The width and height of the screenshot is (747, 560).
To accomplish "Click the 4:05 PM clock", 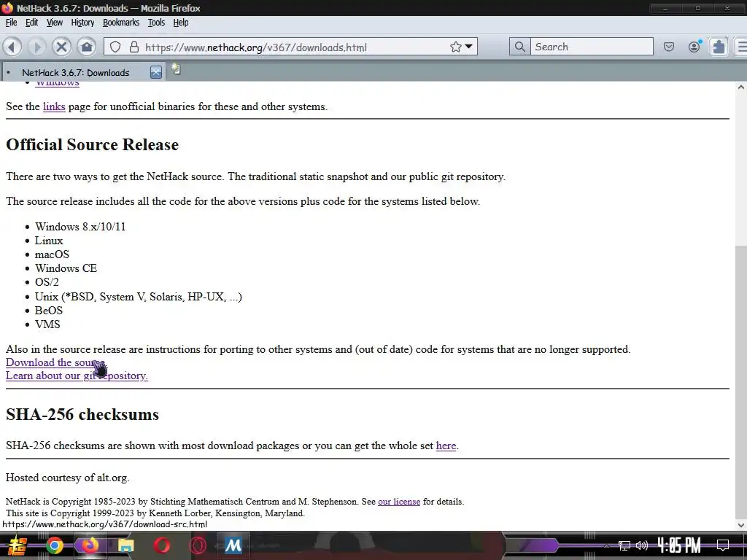I will pyautogui.click(x=679, y=545).
